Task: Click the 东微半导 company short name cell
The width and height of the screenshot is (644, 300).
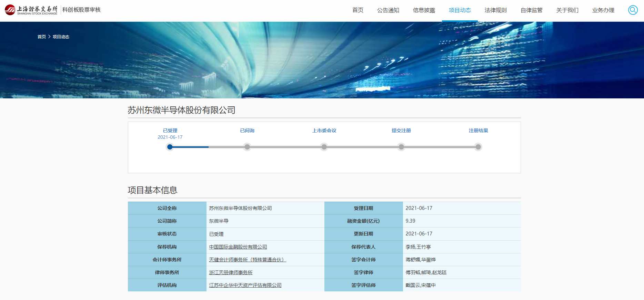Action: 265,221
